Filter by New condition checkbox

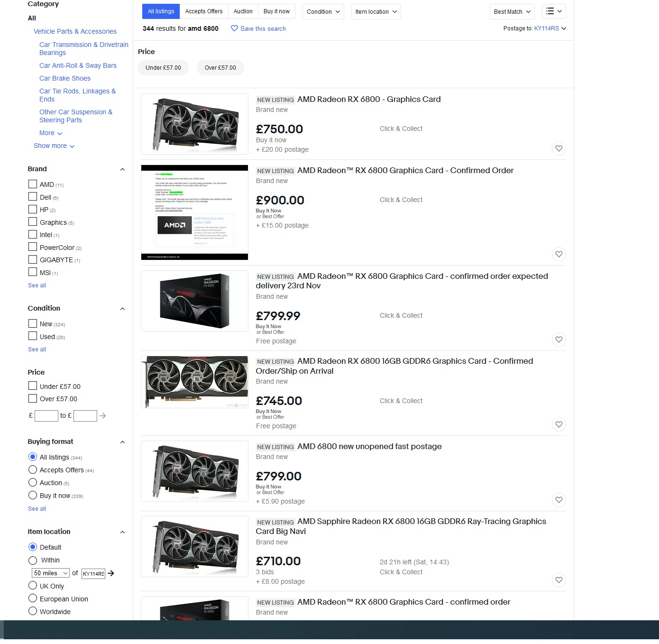[x=33, y=323]
